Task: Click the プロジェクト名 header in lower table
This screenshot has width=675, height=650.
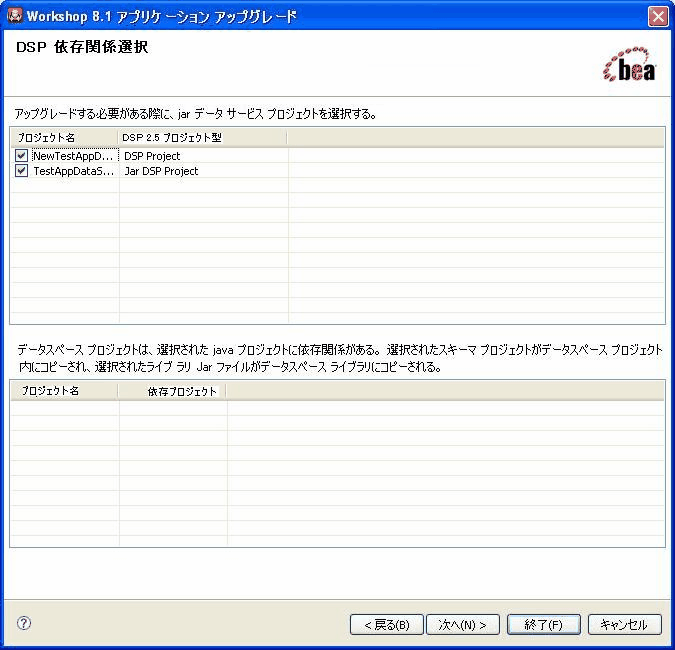Action: coord(65,391)
